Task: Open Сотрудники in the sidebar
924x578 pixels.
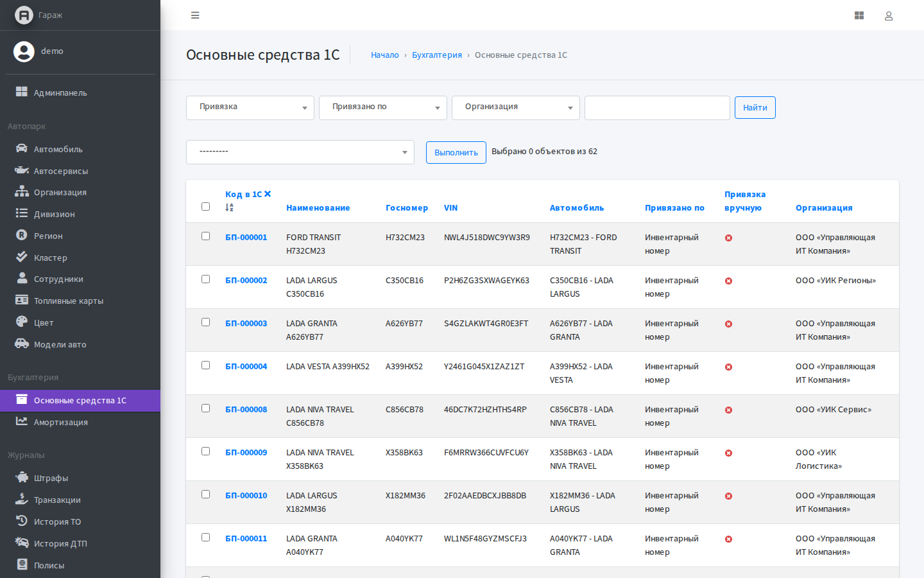Action: pos(80,279)
